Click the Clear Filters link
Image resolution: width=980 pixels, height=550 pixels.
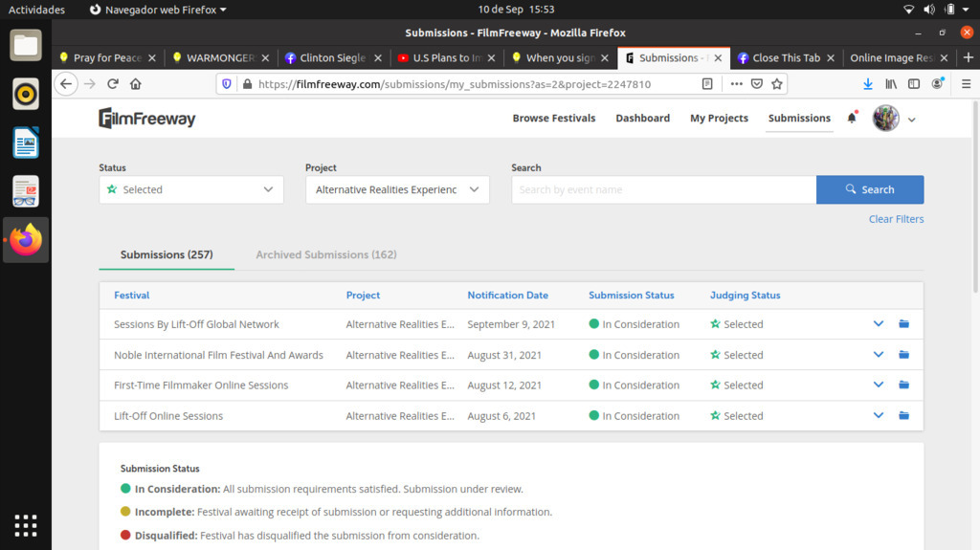pos(896,219)
